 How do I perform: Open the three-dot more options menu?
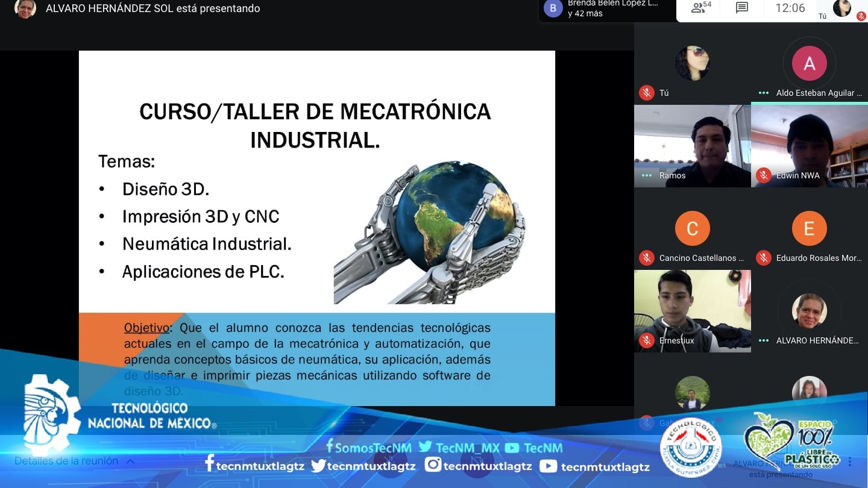(x=850, y=461)
